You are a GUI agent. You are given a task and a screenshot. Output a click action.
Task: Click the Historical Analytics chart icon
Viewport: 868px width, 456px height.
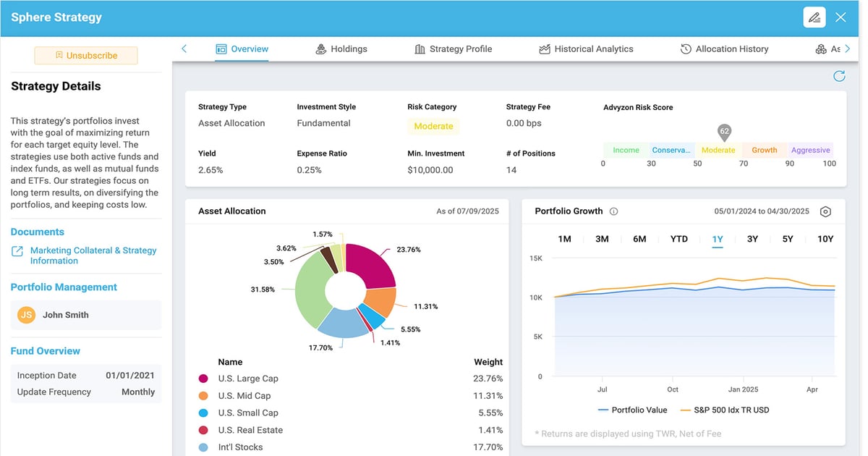[544, 48]
